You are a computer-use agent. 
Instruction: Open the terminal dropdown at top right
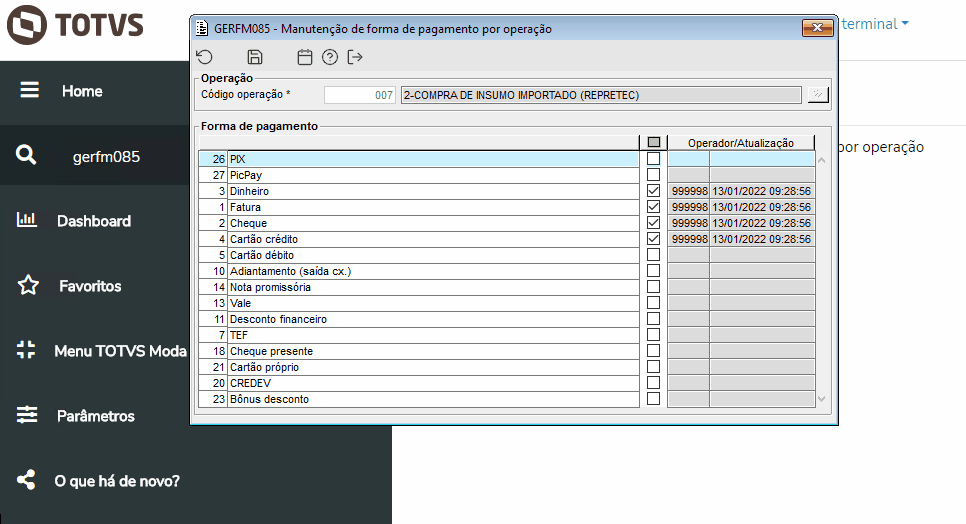875,24
